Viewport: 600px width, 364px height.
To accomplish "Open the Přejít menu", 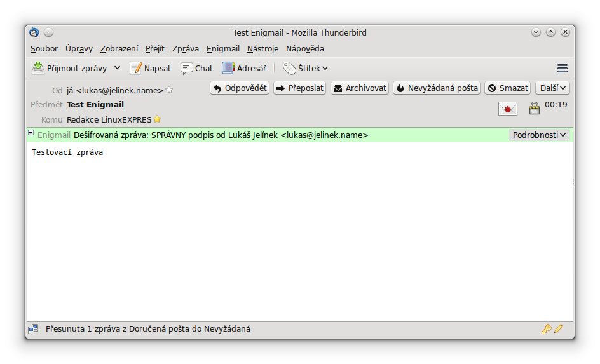I will click(154, 48).
